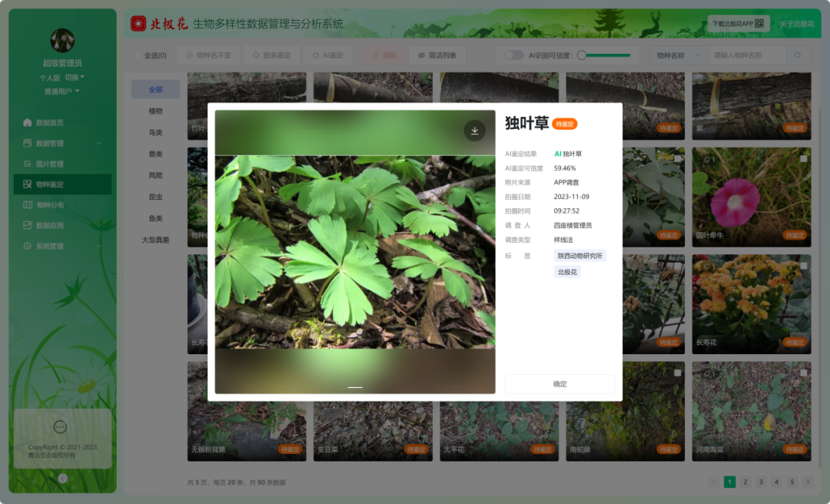Click the 北极花 tag in dialog
The image size is (830, 504).
[567, 272]
